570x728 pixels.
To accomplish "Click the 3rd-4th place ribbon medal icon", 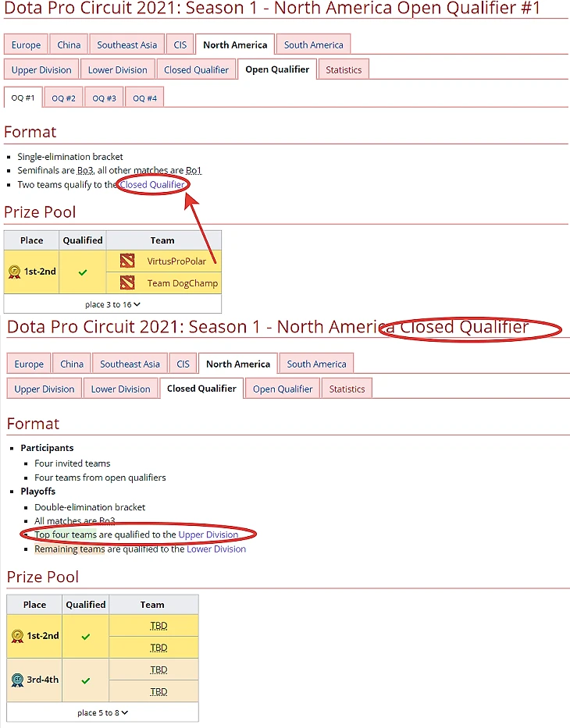I will pos(18,680).
